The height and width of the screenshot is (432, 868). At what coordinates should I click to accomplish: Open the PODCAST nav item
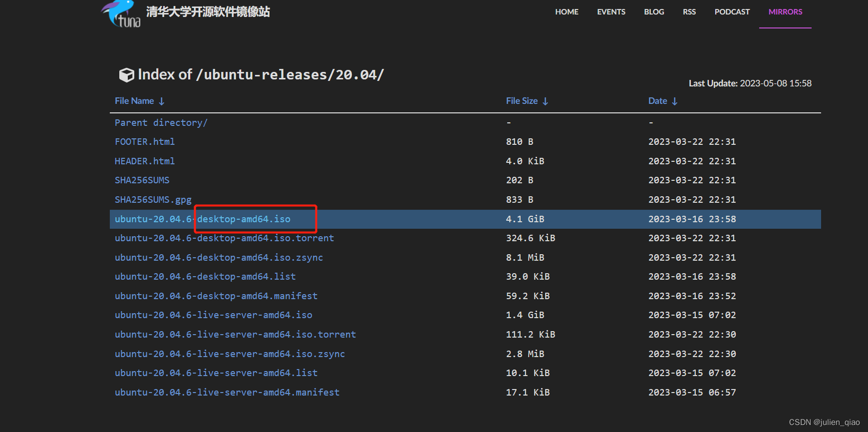[x=732, y=12]
